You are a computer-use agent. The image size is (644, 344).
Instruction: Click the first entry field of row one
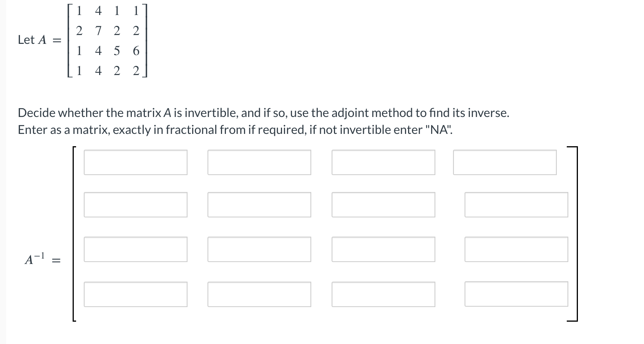[x=135, y=162]
